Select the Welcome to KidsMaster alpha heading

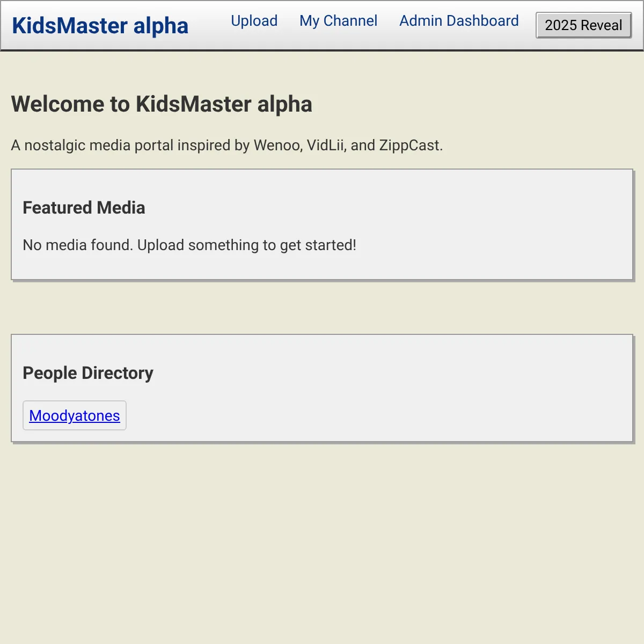(162, 104)
